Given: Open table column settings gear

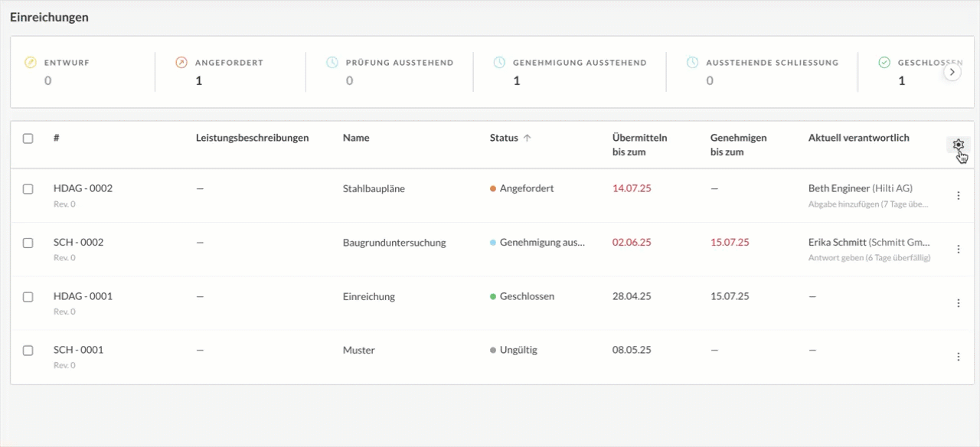Looking at the screenshot, I should [958, 145].
